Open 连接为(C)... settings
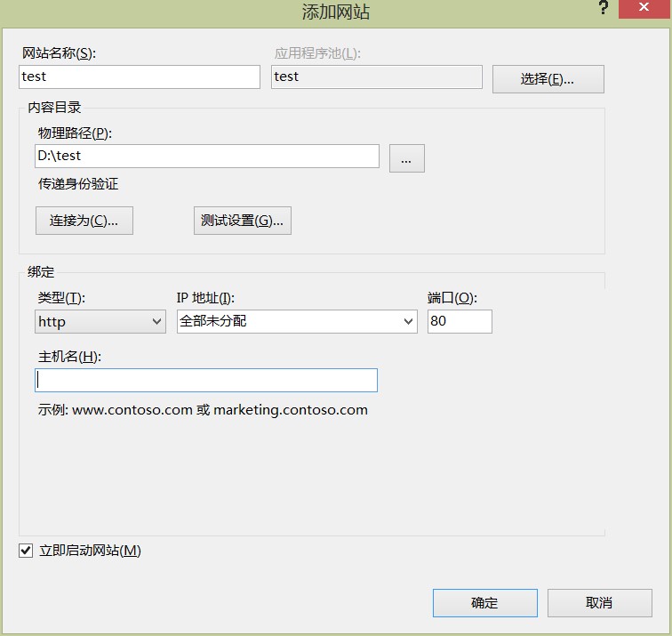 tap(84, 221)
